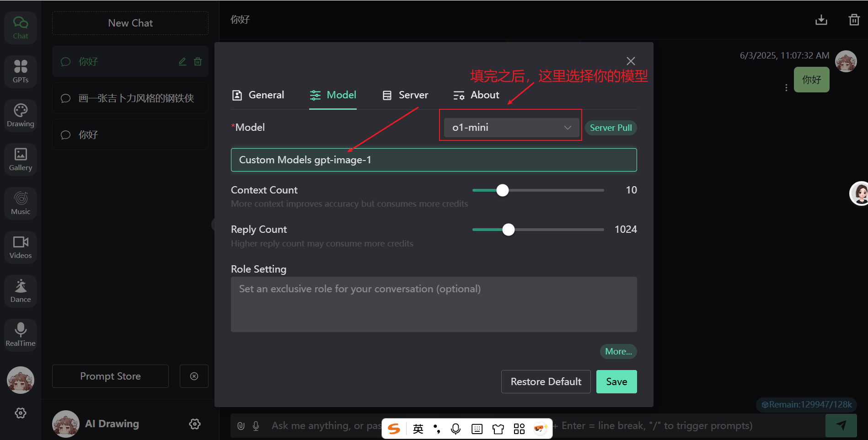Viewport: 868px width, 440px height.
Task: Open the RealTime voice mode
Action: pyautogui.click(x=21, y=335)
